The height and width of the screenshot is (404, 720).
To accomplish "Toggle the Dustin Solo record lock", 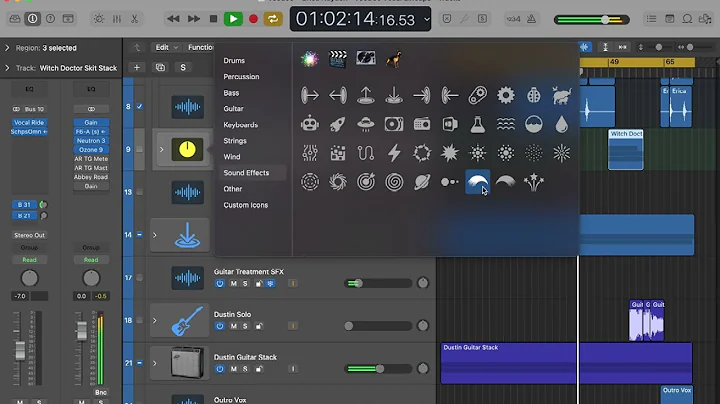I will click(259, 326).
